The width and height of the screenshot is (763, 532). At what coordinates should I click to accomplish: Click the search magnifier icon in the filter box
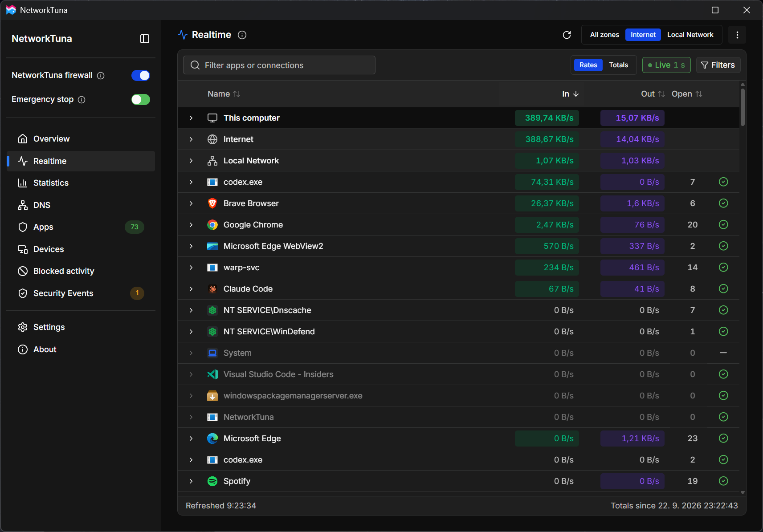[x=195, y=65]
